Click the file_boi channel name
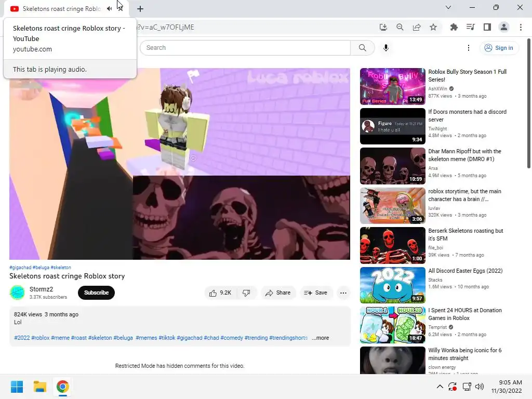 (x=436, y=248)
